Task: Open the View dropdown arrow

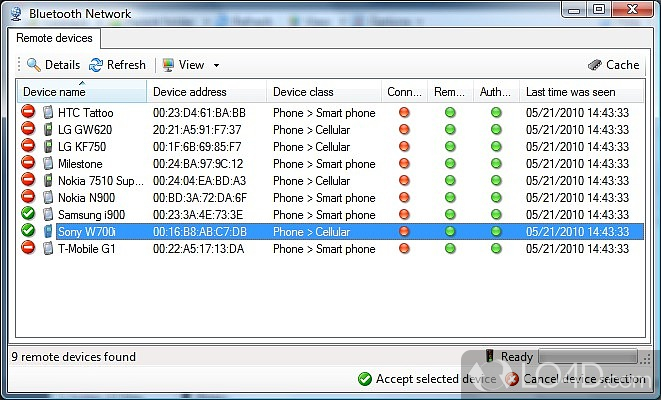Action: point(216,65)
